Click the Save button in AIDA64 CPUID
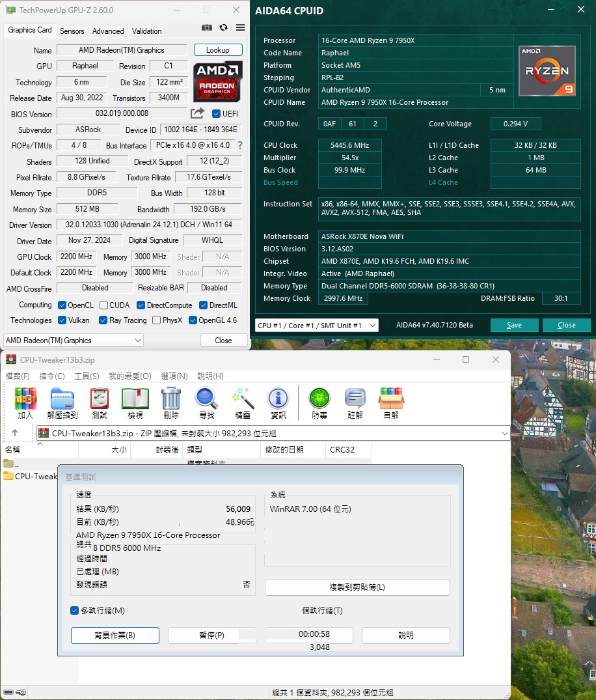This screenshot has width=596, height=700. tap(515, 325)
